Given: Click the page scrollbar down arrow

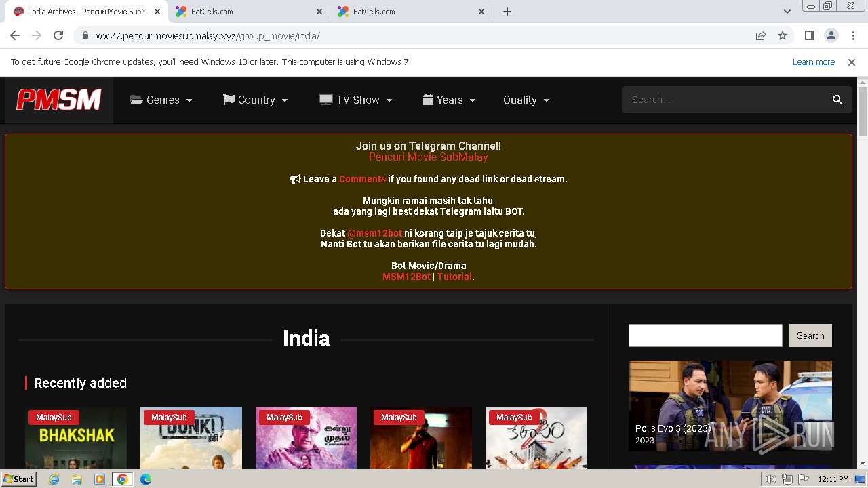Looking at the screenshot, I should [863, 464].
